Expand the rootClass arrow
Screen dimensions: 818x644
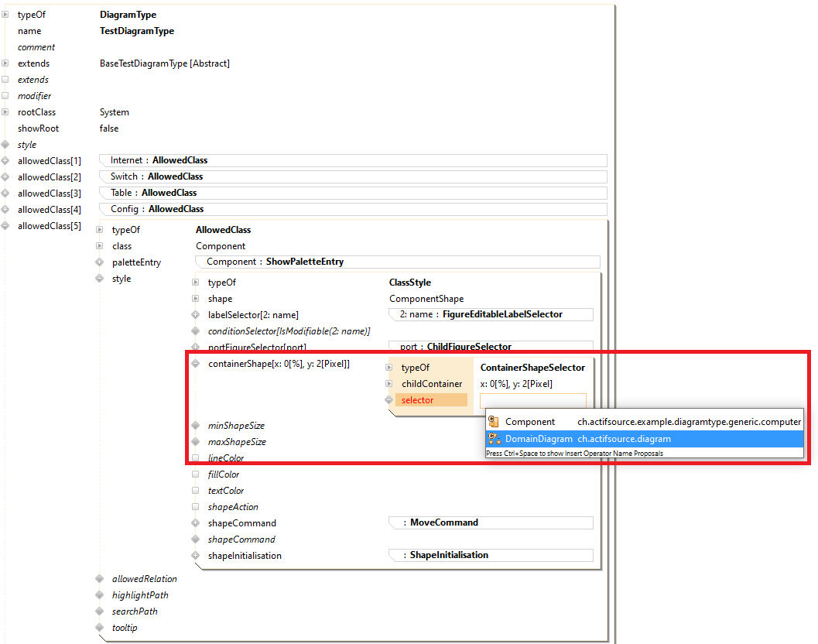pyautogui.click(x=5, y=112)
